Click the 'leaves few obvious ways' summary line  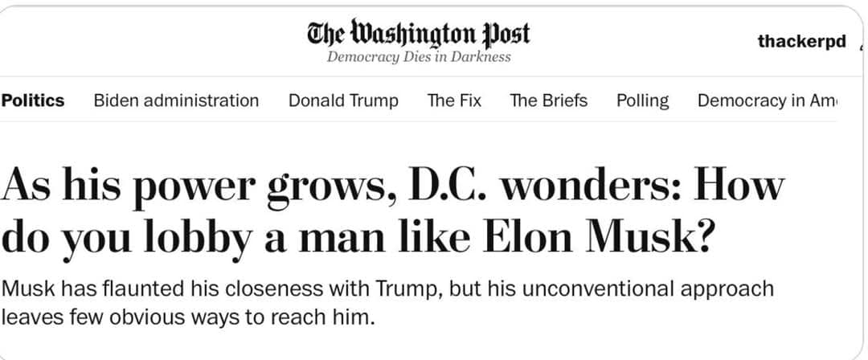point(188,316)
